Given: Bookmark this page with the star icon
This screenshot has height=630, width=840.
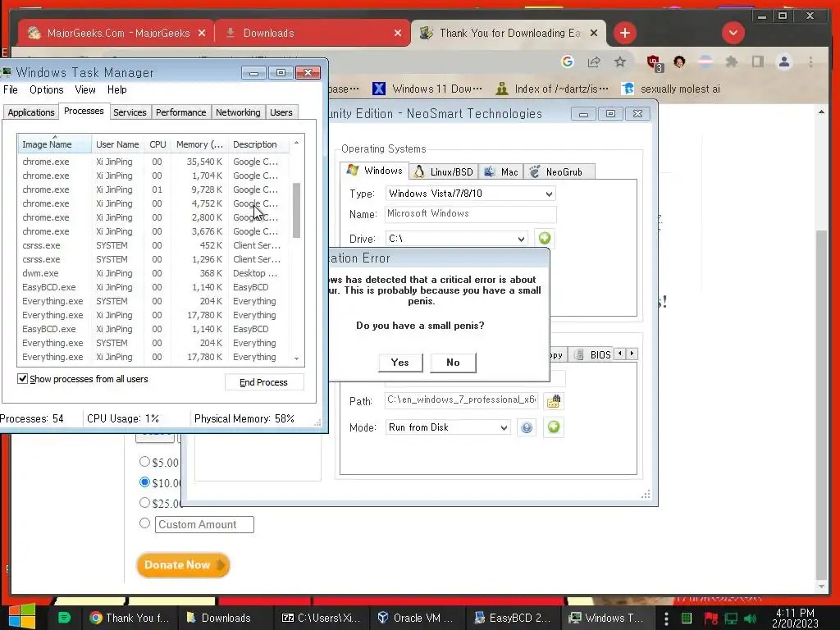Looking at the screenshot, I should tap(620, 62).
